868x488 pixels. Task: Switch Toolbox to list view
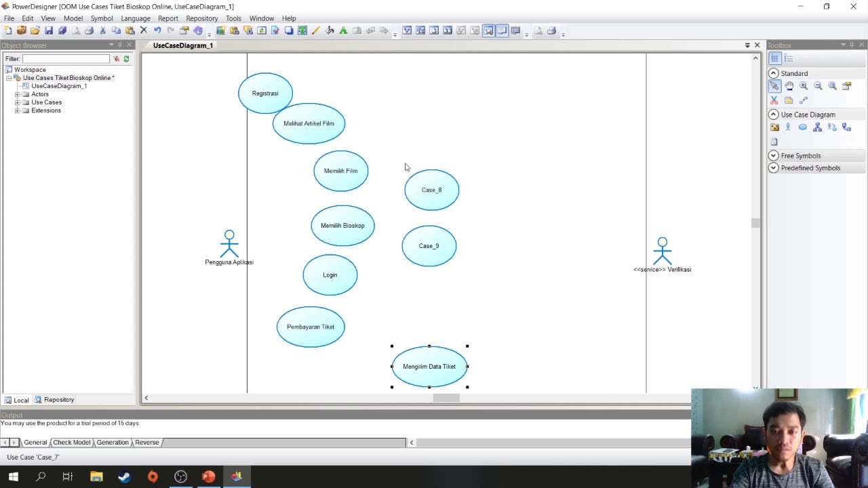point(789,58)
